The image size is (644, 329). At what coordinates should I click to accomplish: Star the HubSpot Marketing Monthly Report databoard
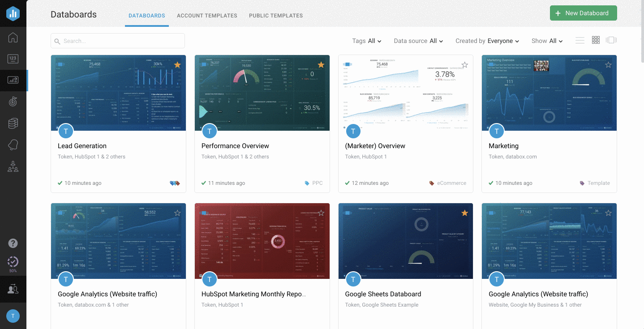(x=321, y=213)
